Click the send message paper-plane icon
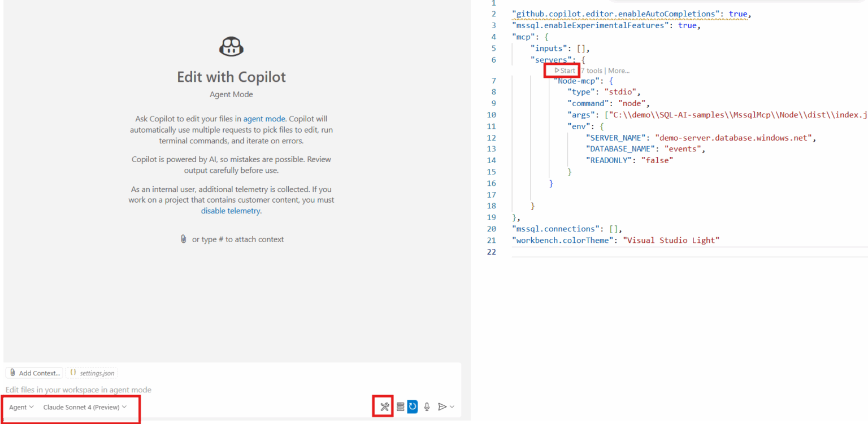The width and height of the screenshot is (868, 424). [x=441, y=406]
